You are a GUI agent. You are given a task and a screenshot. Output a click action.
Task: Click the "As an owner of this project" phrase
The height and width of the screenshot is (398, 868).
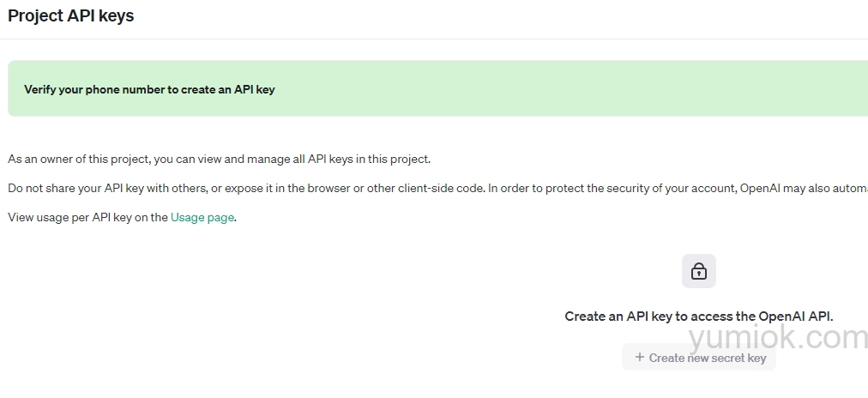pyautogui.click(x=79, y=159)
